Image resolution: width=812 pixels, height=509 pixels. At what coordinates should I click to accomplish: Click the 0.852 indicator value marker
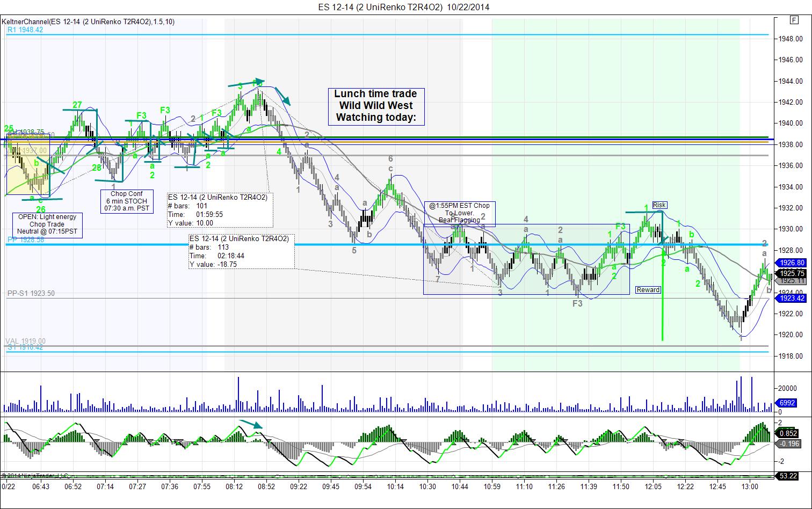point(788,433)
